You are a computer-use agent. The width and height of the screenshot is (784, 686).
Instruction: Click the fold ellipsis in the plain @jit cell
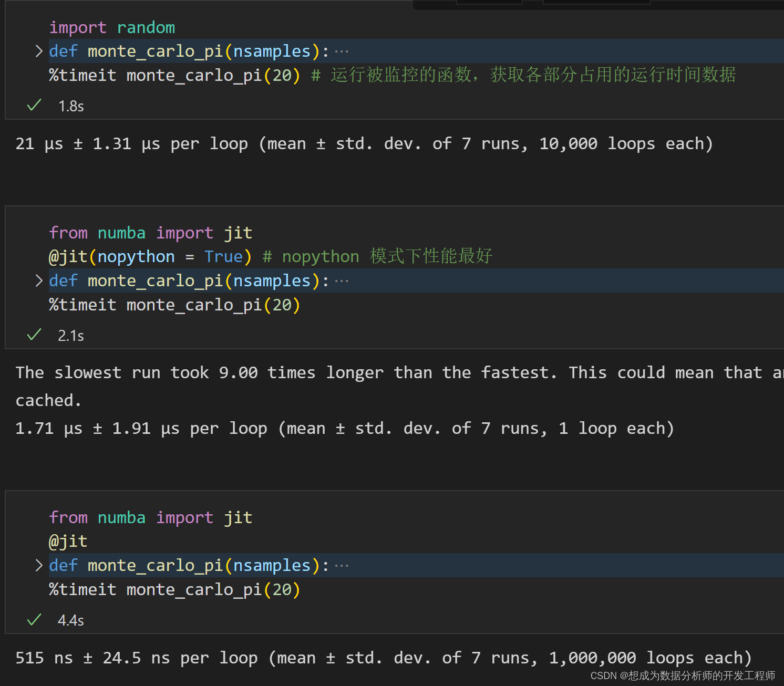tap(342, 566)
